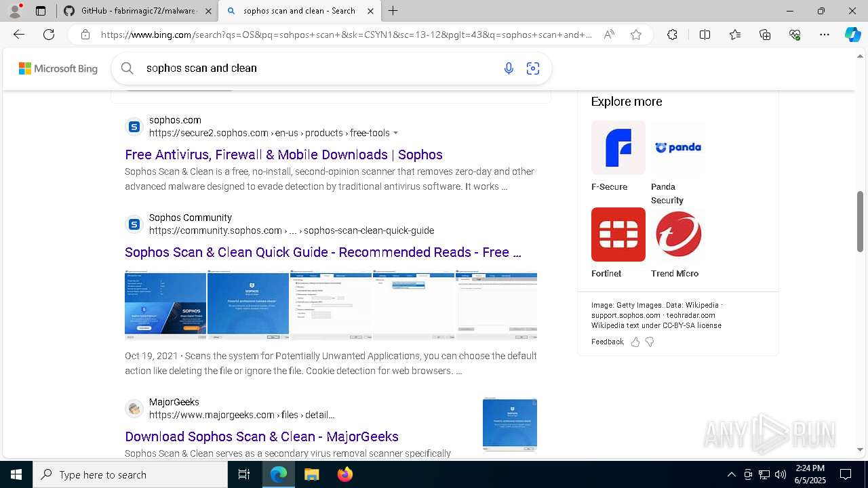
Task: Start voice search with microphone icon
Action: [509, 68]
